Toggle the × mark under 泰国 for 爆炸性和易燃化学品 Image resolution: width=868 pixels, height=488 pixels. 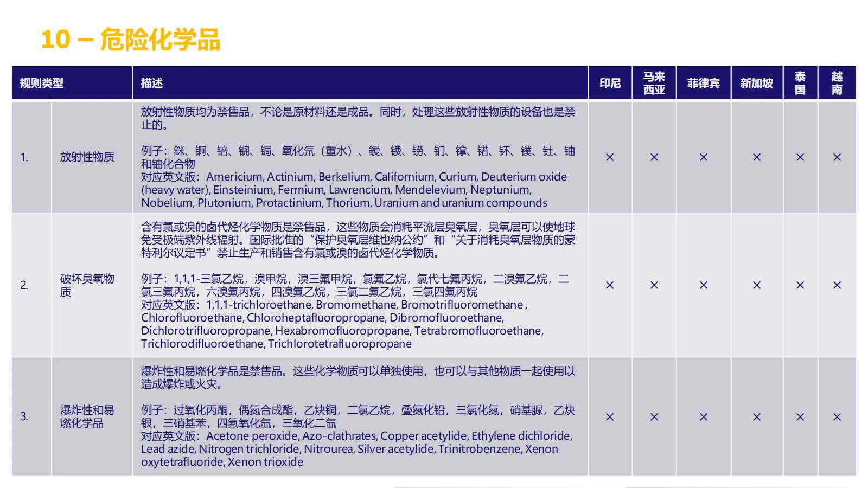[x=799, y=416]
